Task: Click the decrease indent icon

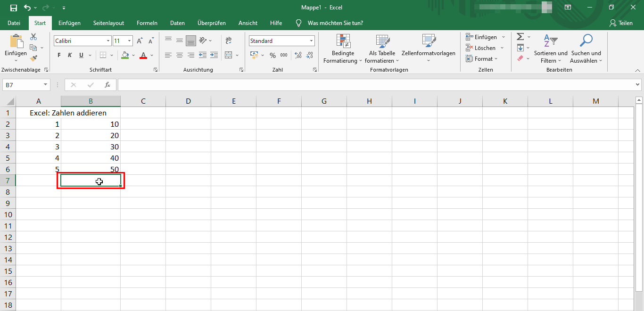Action: pyautogui.click(x=203, y=55)
